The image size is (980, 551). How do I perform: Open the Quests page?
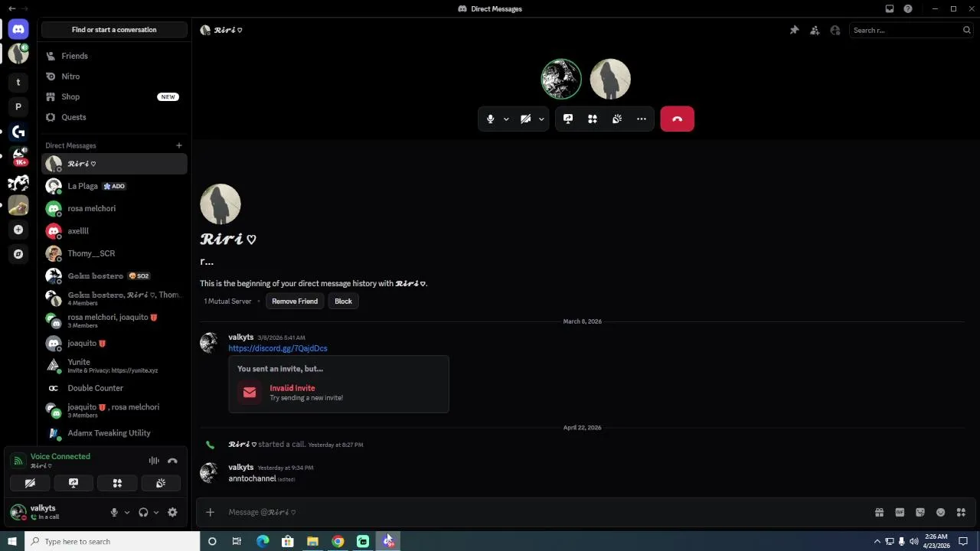114,117
